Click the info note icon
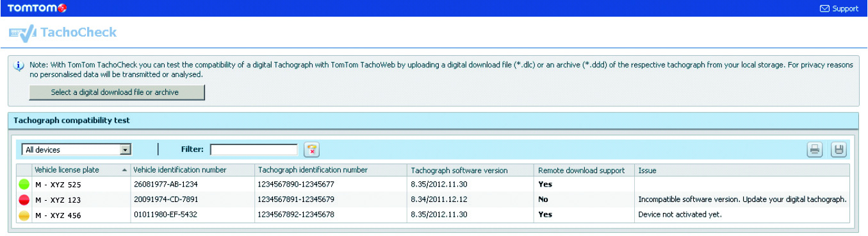 click(19, 66)
